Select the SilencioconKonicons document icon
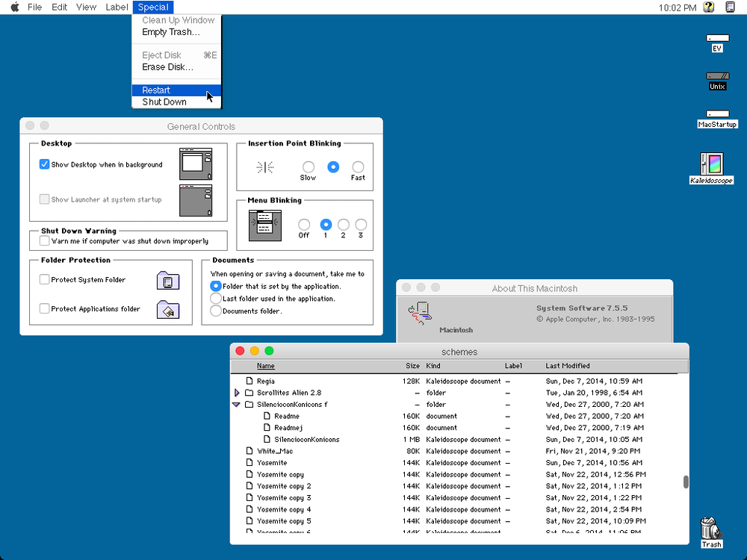Screen dimensions: 747x560 [x=267, y=440]
